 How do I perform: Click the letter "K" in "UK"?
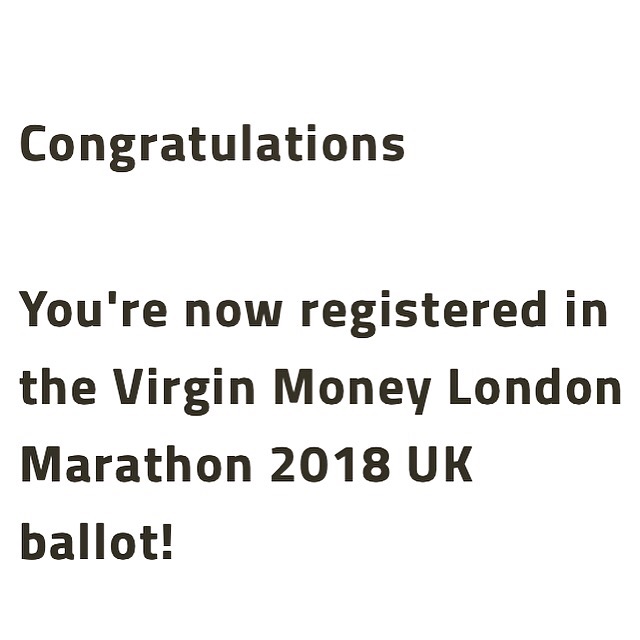click(x=456, y=465)
